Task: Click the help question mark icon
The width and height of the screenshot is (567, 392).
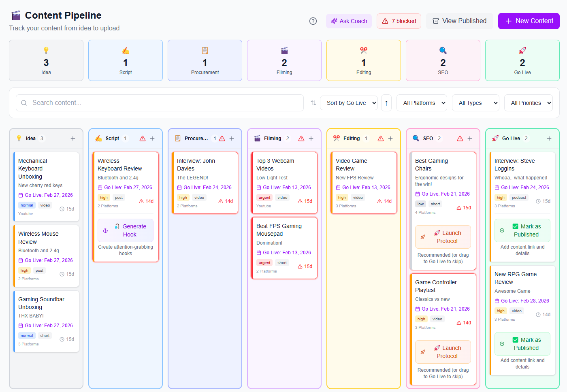Action: tap(313, 21)
